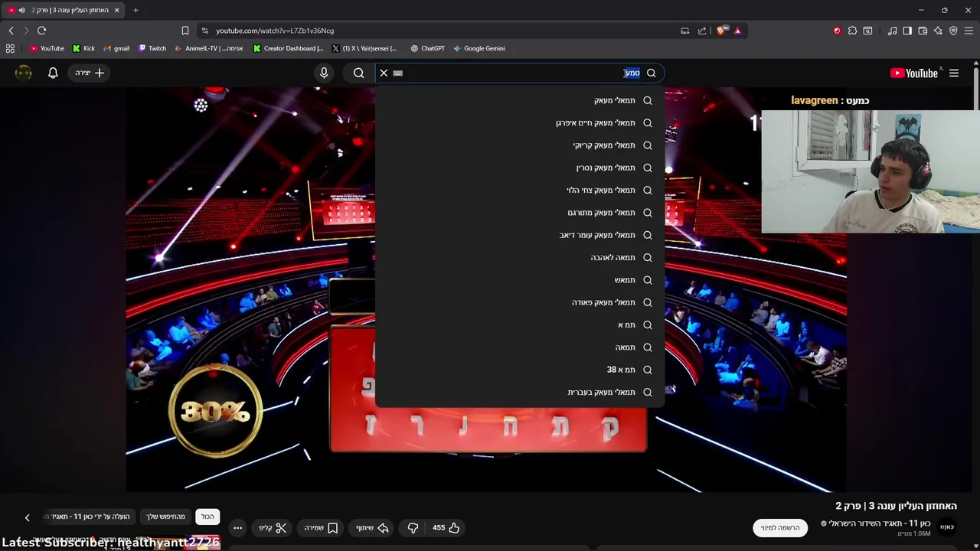980x551 pixels.
Task: Choose suggestion תמאש
Action: coord(520,280)
